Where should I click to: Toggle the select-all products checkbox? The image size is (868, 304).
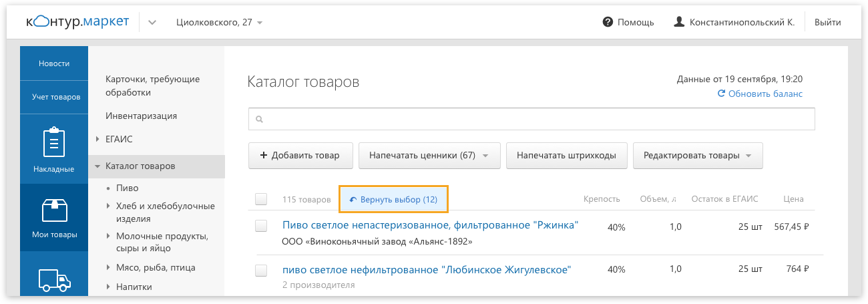pyautogui.click(x=261, y=199)
